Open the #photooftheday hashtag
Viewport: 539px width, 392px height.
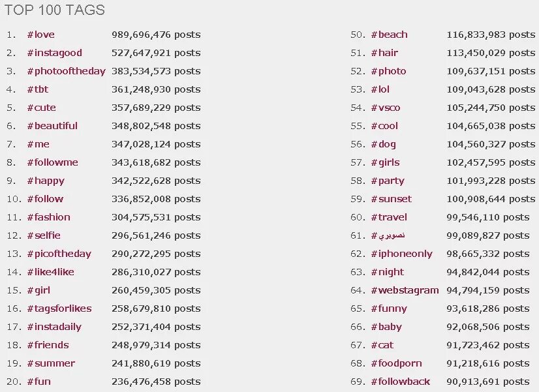click(66, 71)
